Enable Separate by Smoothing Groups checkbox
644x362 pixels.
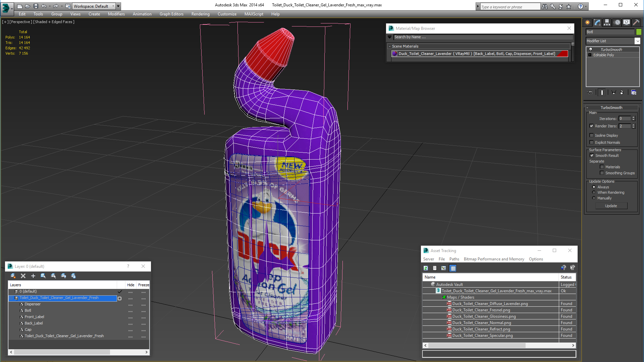point(602,173)
